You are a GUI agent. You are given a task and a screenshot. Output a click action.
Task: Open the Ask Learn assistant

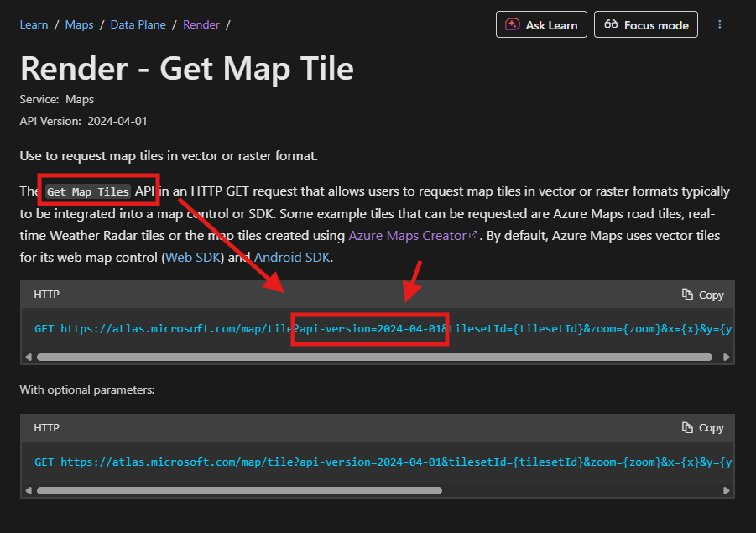click(541, 24)
